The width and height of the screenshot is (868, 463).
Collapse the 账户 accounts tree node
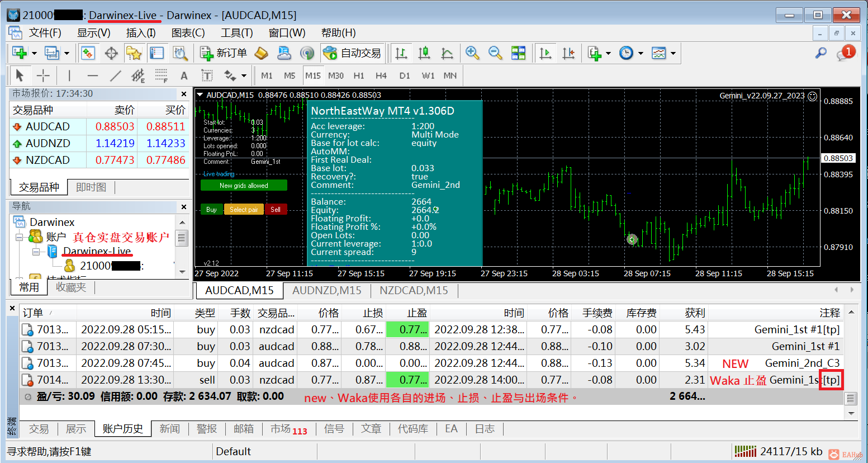point(19,237)
